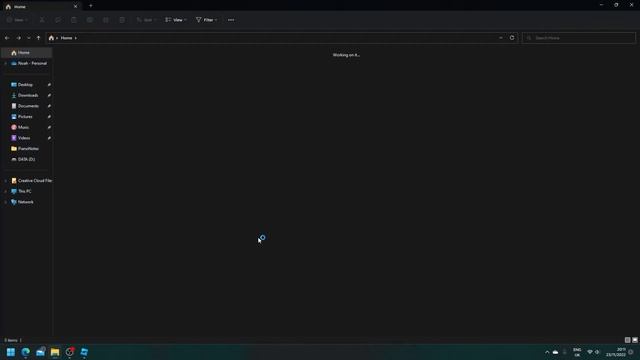Open the Windows Start menu

coord(11,352)
